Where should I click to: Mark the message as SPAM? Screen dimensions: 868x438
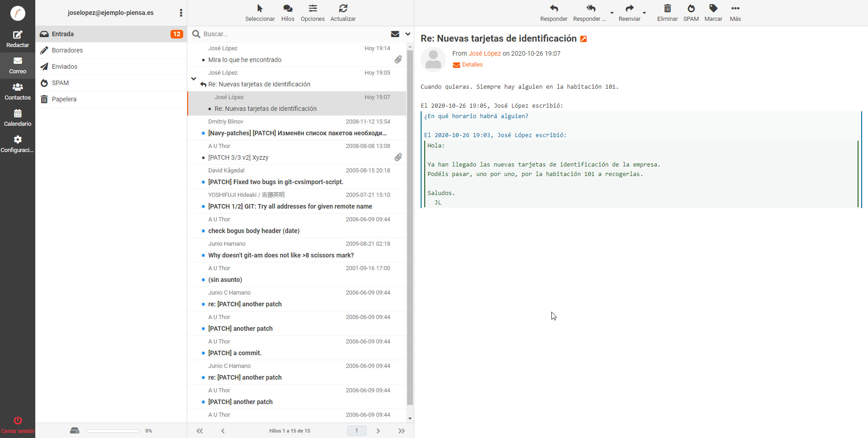[x=691, y=13]
